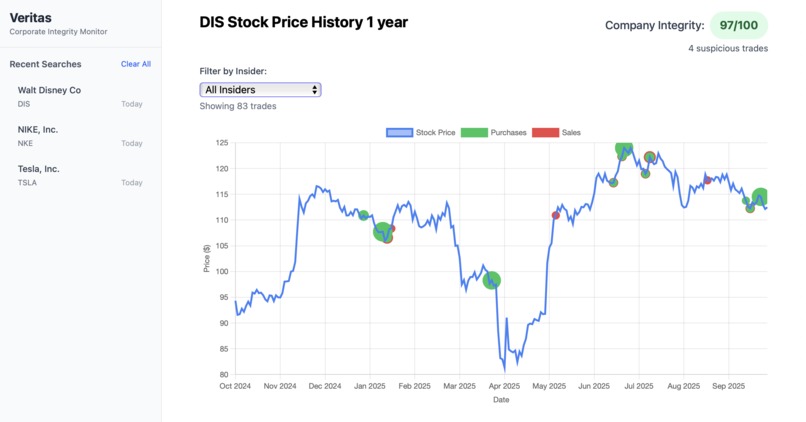Toggle the Purchases legend series
Viewport: 806px width, 422px height.
point(494,133)
